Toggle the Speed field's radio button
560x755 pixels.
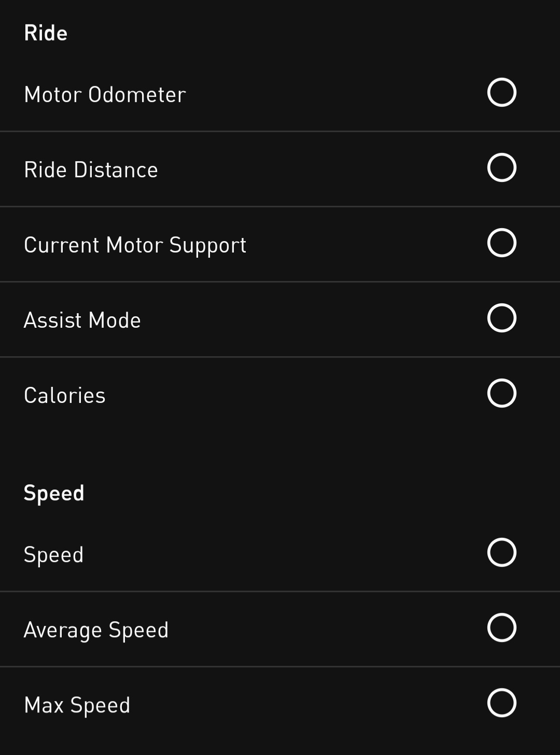[501, 552]
